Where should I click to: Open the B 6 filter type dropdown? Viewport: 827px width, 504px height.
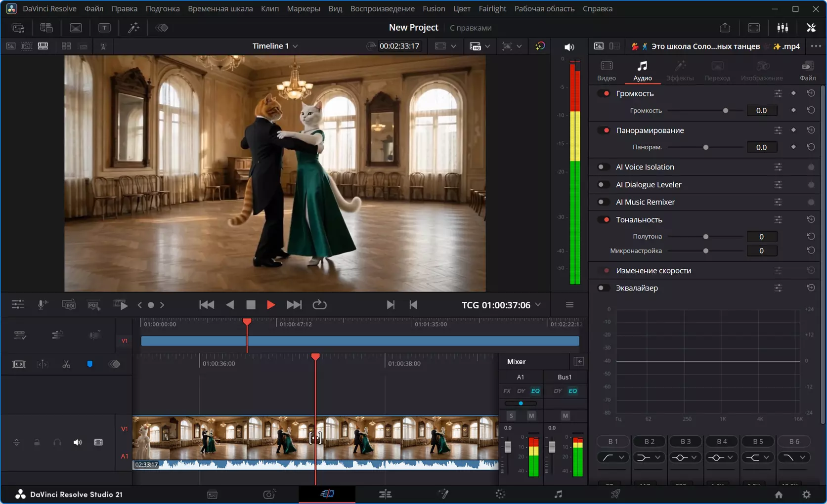[x=794, y=458]
